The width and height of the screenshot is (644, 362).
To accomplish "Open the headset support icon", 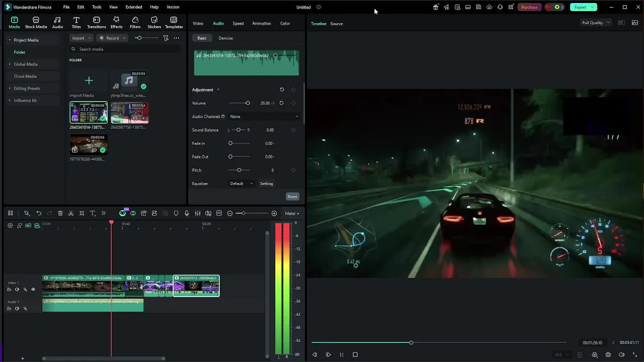I will [500, 7].
